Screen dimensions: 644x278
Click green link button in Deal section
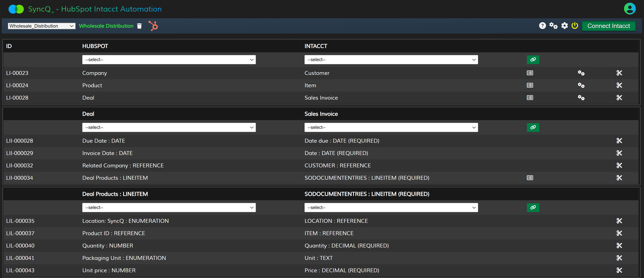(533, 128)
